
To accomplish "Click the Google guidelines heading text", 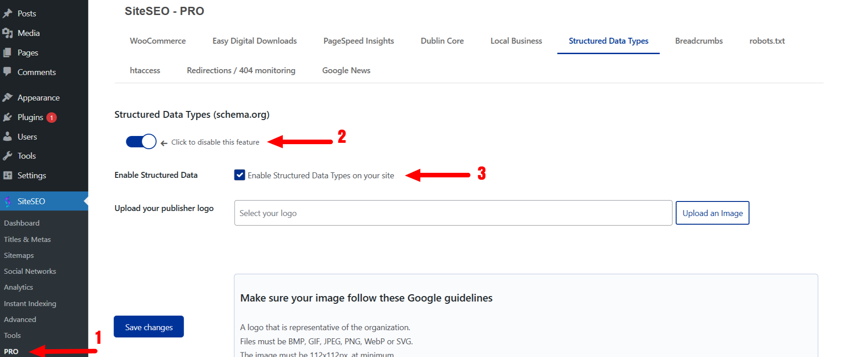I will click(x=366, y=298).
